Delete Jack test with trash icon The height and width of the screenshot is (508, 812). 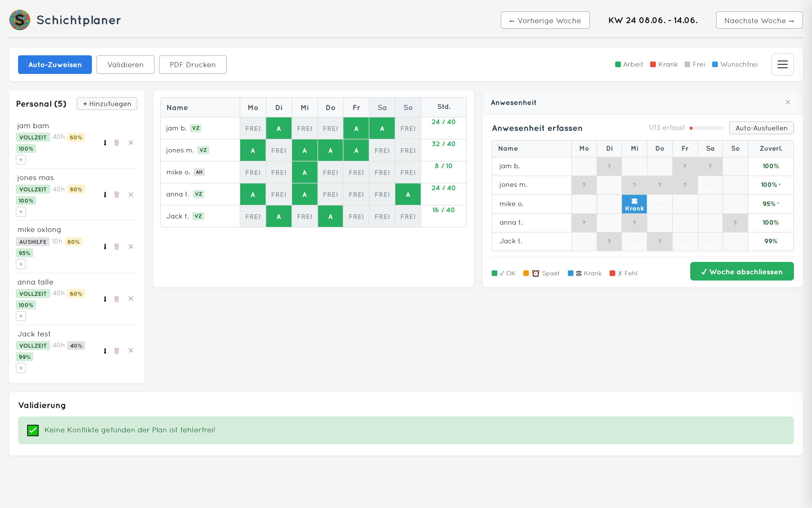(116, 351)
